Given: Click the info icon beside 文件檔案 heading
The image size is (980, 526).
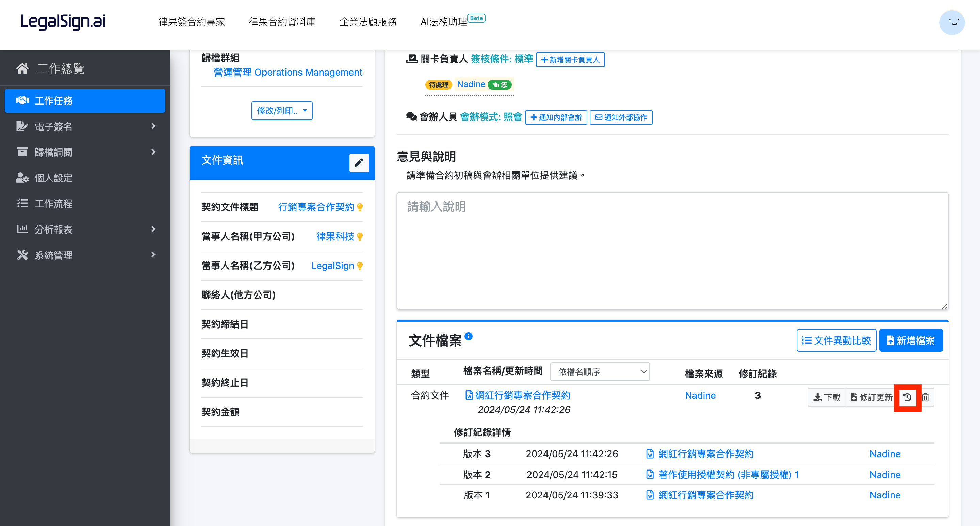Looking at the screenshot, I should pos(469,336).
